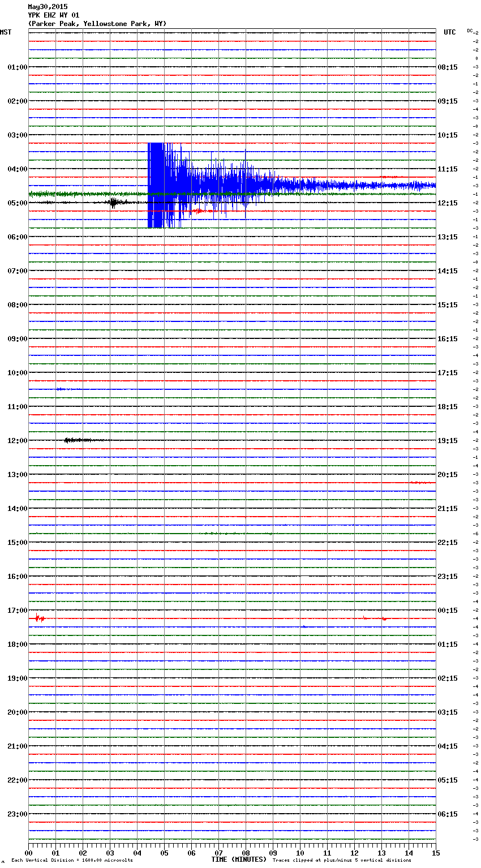The width and height of the screenshot is (481, 868).
Task: Click minute tick label '10' on bottom axis
Action: click(300, 853)
